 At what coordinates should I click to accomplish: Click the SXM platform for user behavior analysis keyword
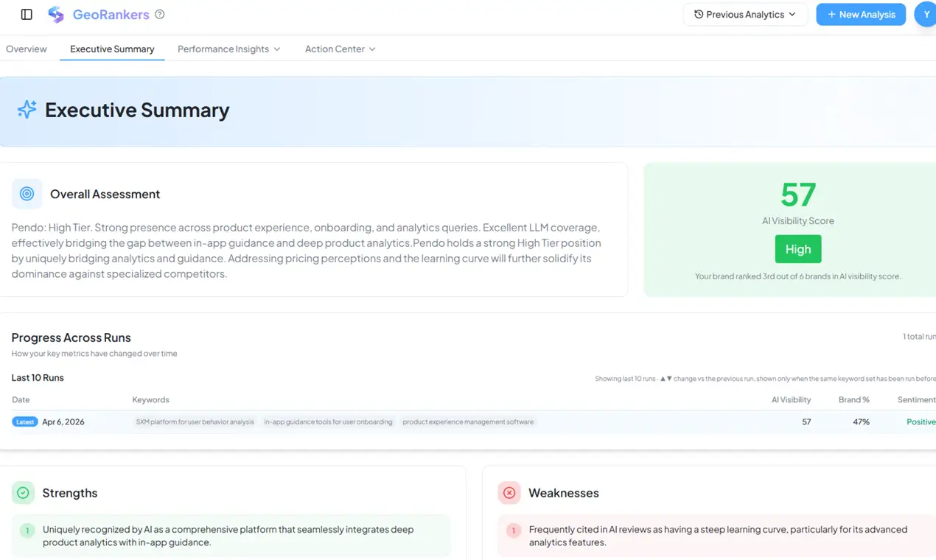(195, 422)
